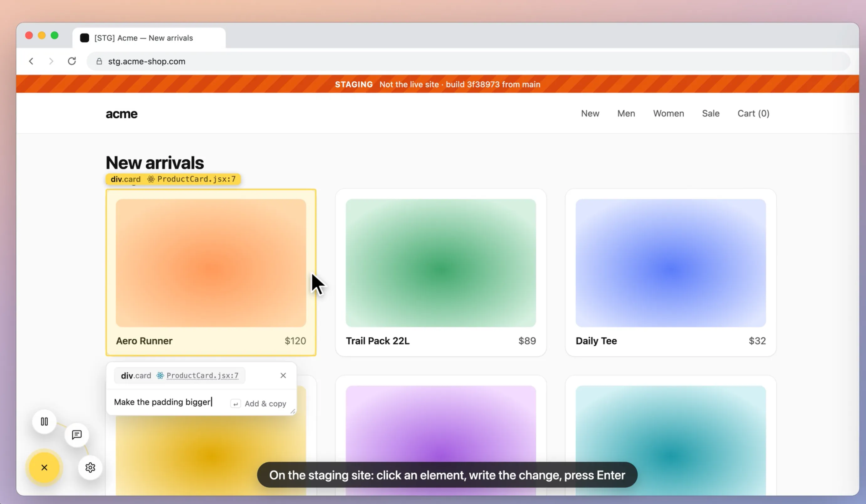Click the $32 price
This screenshot has width=866, height=504.
[757, 341]
